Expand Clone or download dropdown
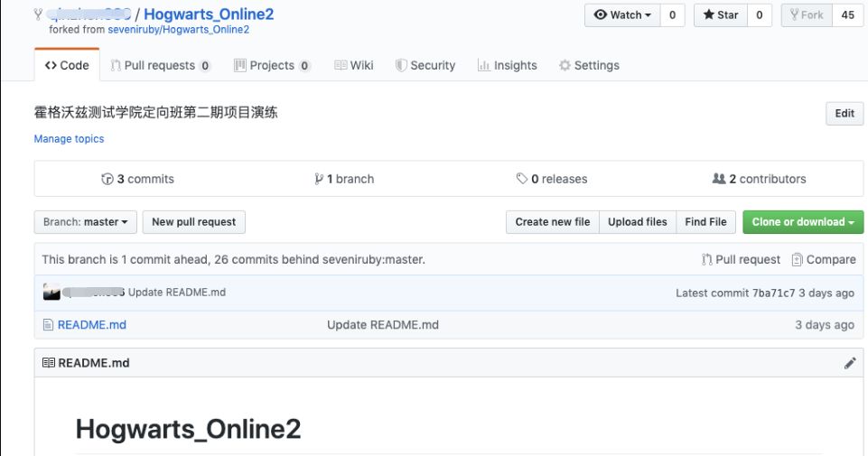This screenshot has height=456, width=868. 803,222
